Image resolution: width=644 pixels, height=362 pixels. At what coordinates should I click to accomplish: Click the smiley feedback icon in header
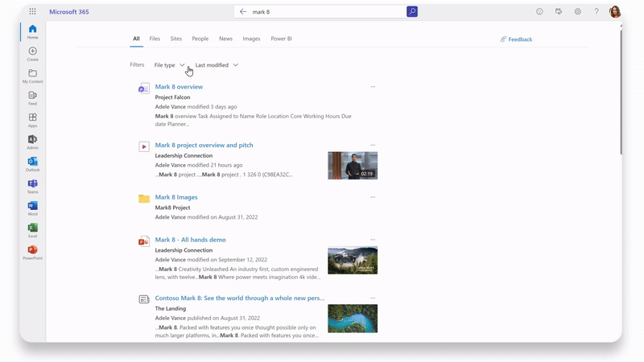[539, 11]
